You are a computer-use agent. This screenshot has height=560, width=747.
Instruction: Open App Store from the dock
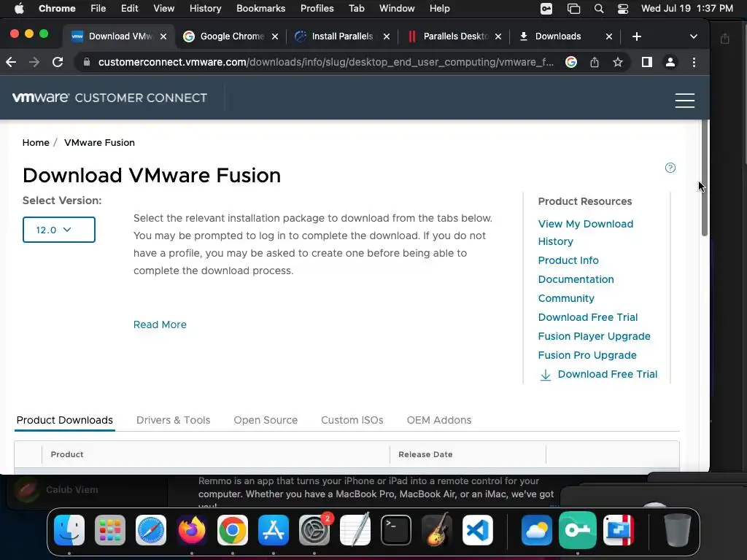pos(274,530)
